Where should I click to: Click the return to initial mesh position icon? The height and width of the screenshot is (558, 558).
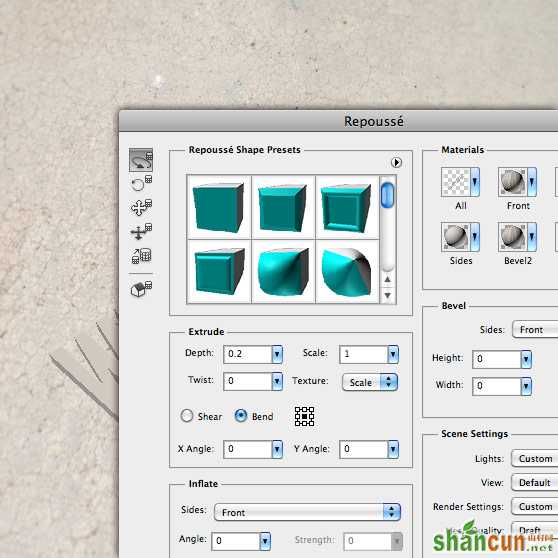click(x=141, y=288)
